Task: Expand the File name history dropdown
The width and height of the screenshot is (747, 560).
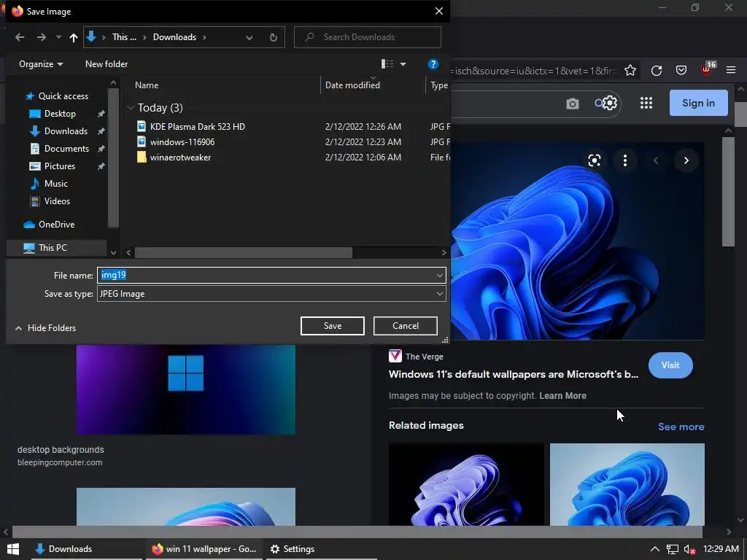Action: point(439,275)
